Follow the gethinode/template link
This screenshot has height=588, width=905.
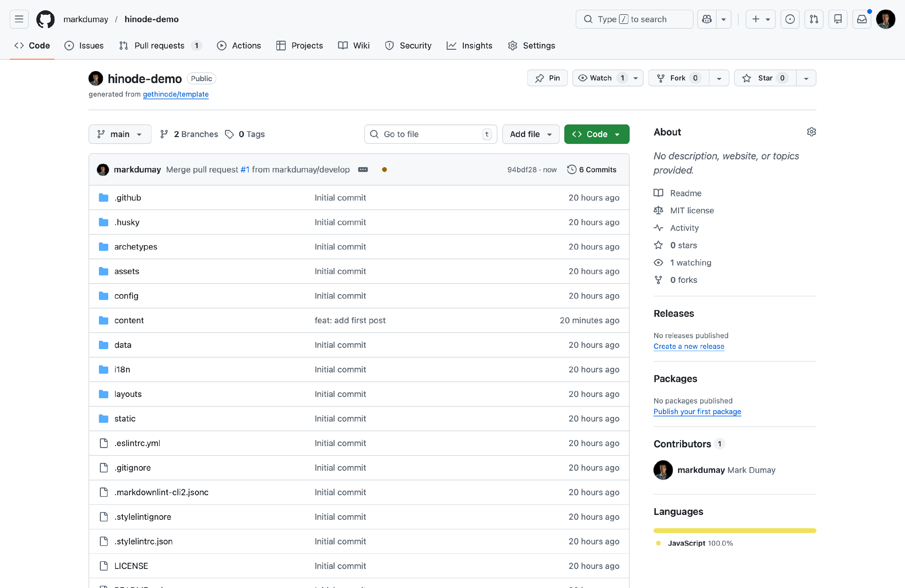pyautogui.click(x=175, y=94)
